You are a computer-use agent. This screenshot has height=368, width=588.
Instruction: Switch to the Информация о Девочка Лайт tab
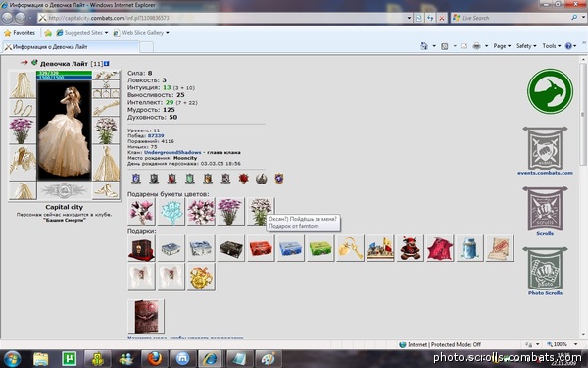point(72,47)
